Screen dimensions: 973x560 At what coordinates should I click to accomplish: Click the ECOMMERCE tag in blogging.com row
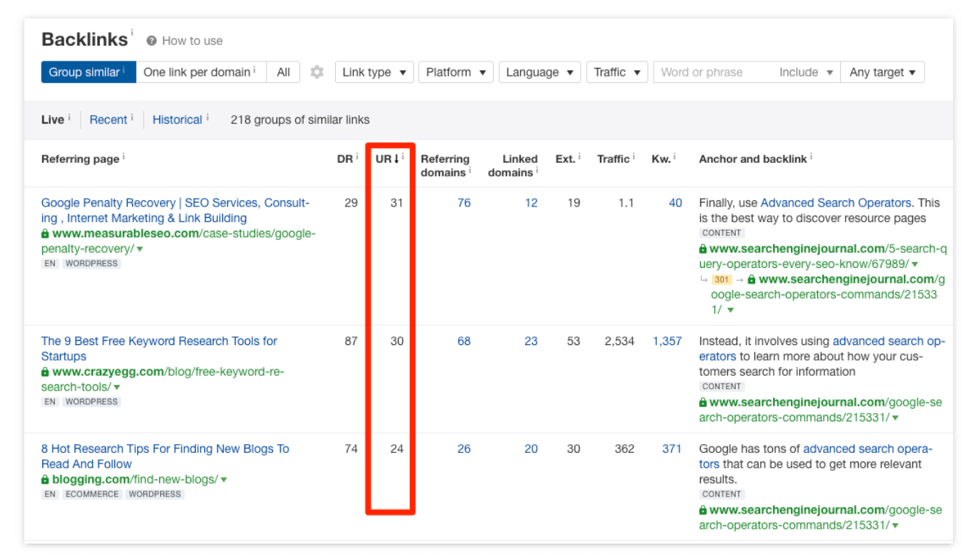coord(93,494)
